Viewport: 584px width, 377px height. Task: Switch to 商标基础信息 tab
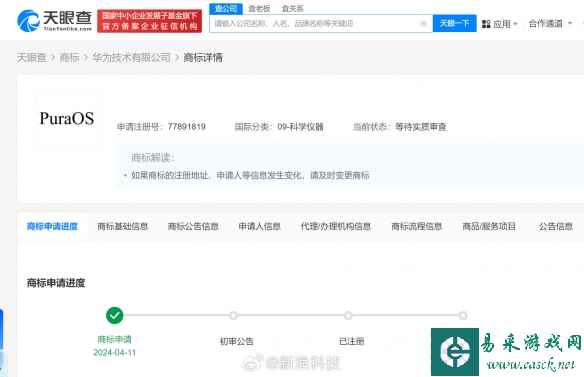pyautogui.click(x=123, y=226)
